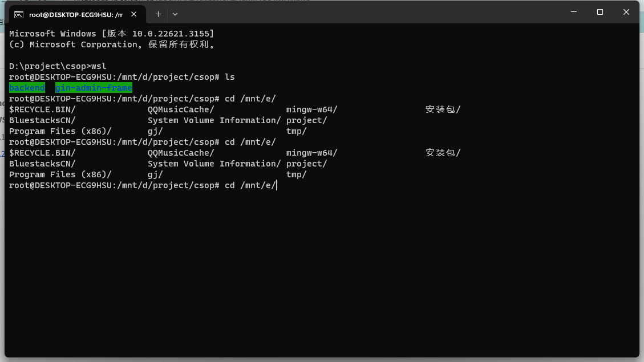The width and height of the screenshot is (644, 362).
Task: Open a new tab with the plus button
Action: [x=158, y=14]
